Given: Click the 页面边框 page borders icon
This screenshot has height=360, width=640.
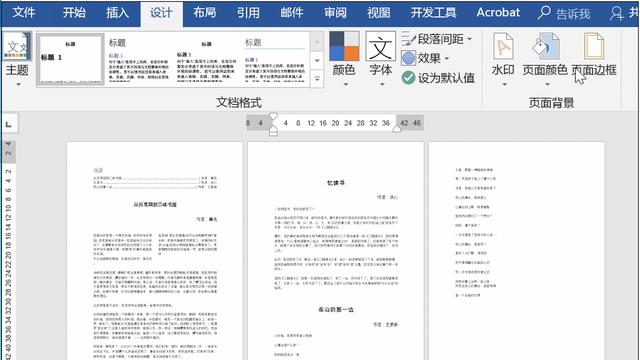Looking at the screenshot, I should click(594, 47).
